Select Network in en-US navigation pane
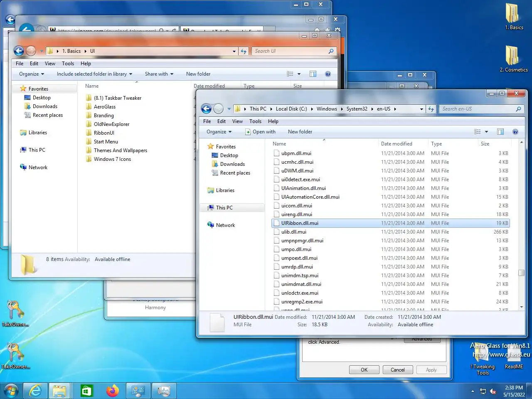532x399 pixels. click(x=225, y=225)
